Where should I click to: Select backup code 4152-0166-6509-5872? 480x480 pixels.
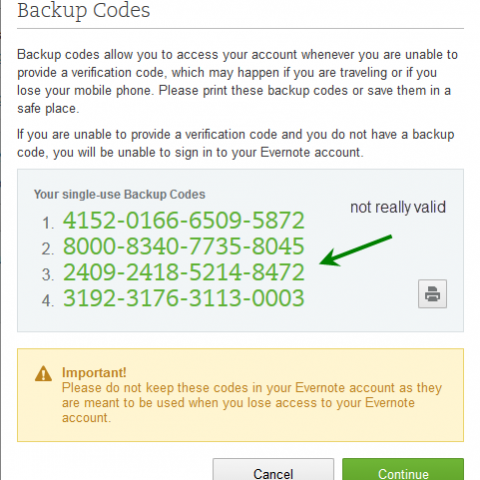(x=184, y=221)
